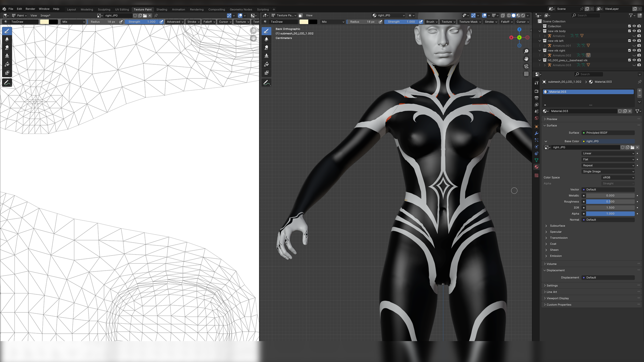Expand the Subsurface panel

[x=557, y=226]
